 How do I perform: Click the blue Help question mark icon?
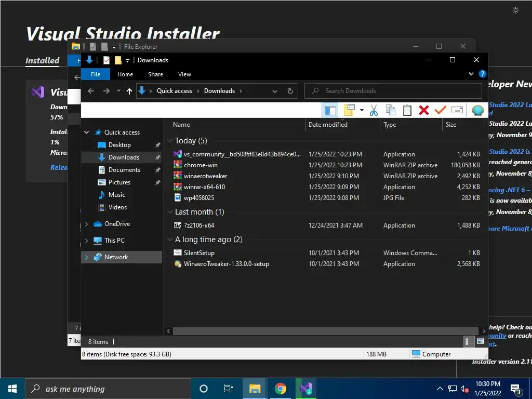pyautogui.click(x=482, y=74)
